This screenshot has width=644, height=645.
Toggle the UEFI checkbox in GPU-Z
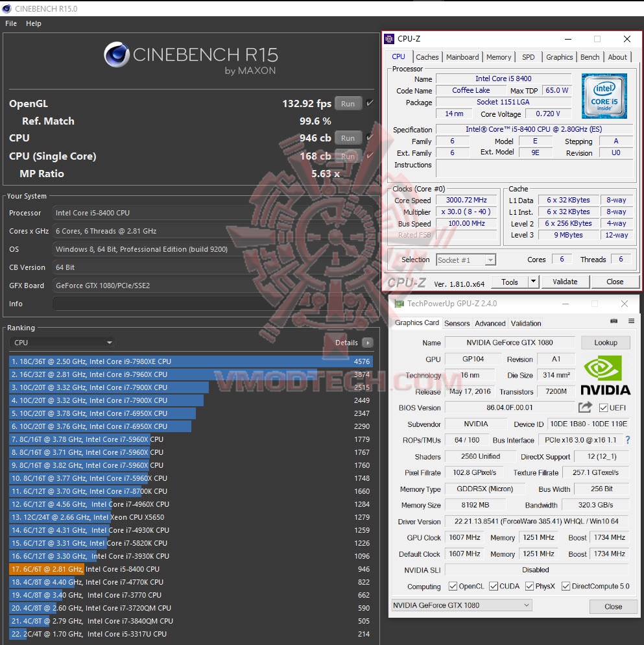[603, 408]
